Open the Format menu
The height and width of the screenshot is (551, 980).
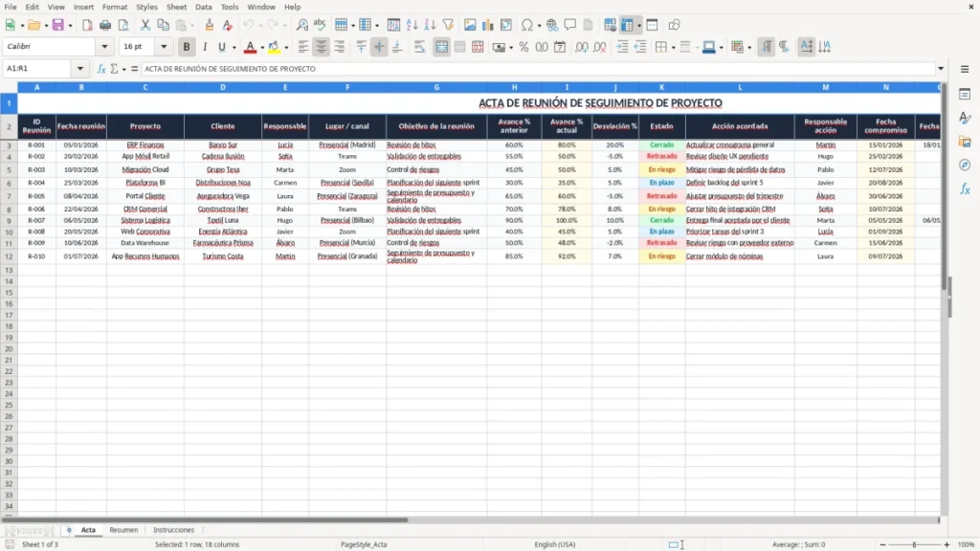click(x=115, y=7)
